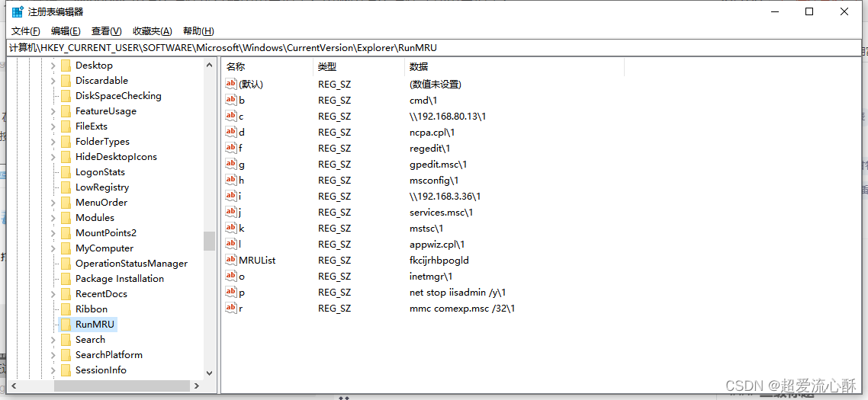Screen dimensions: 868x400
Task: Click the string icon of value j
Action: click(x=231, y=213)
